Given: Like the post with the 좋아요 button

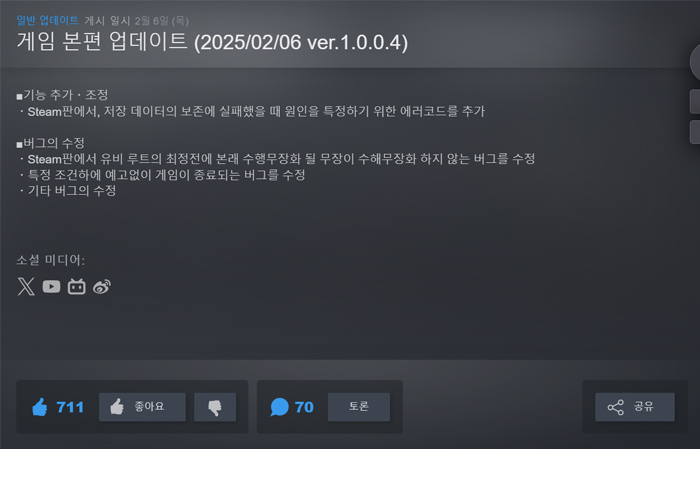Looking at the screenshot, I should (142, 407).
